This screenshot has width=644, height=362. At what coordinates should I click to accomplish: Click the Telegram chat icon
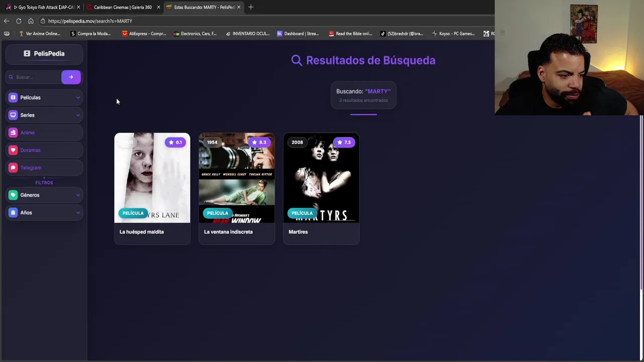click(x=13, y=168)
